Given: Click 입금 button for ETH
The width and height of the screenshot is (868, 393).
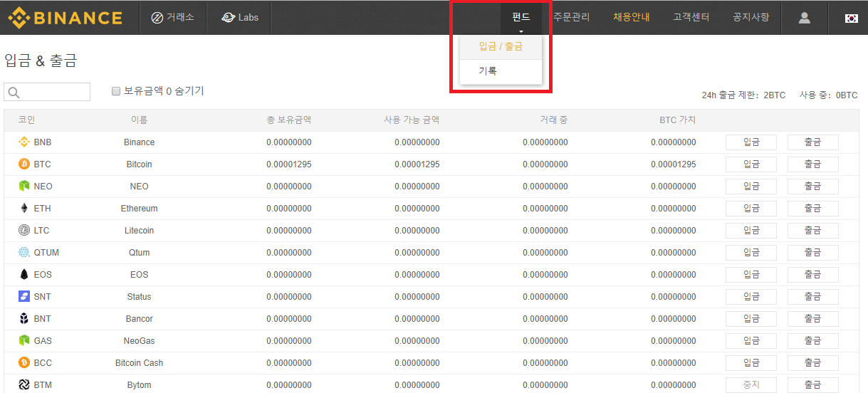Looking at the screenshot, I should pyautogui.click(x=751, y=209).
